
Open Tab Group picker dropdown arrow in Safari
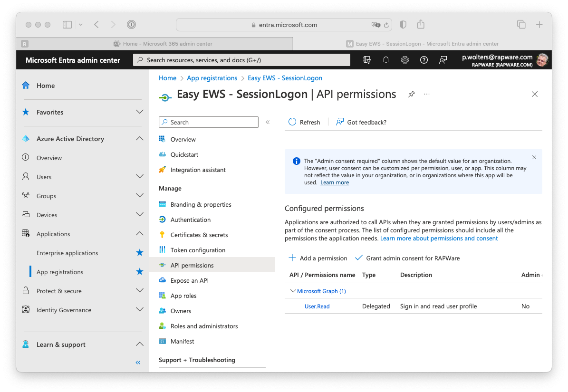(x=80, y=25)
